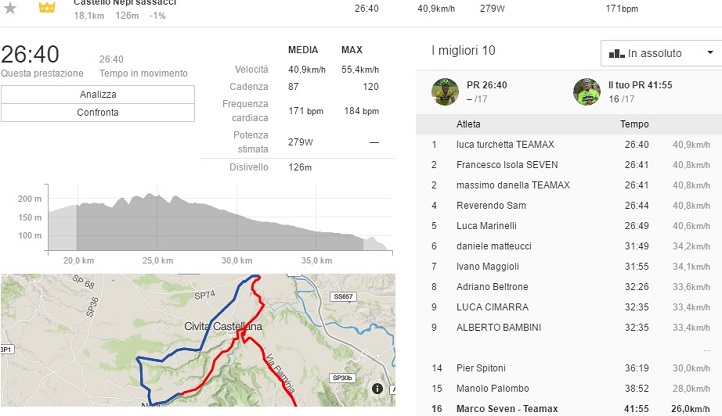722x416 pixels.
Task: Click the dropdown arrow next to In assoluto
Action: [708, 52]
